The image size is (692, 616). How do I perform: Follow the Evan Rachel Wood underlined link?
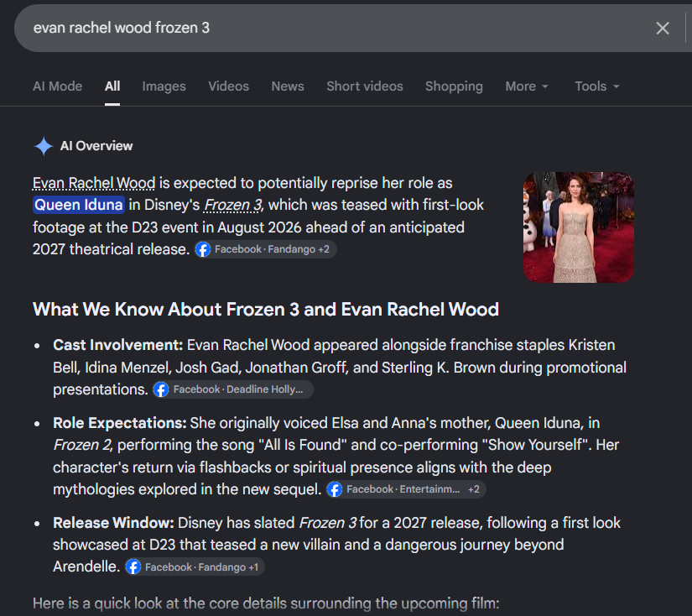(94, 183)
